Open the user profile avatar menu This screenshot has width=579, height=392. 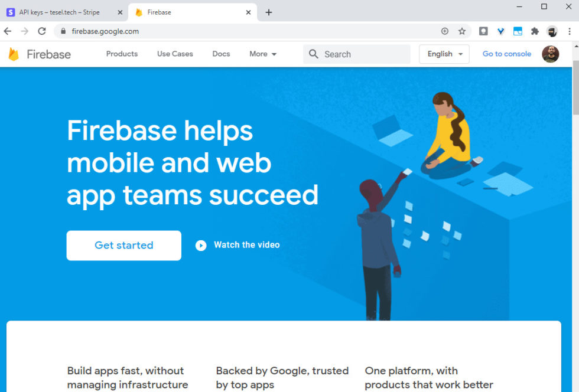tap(550, 54)
